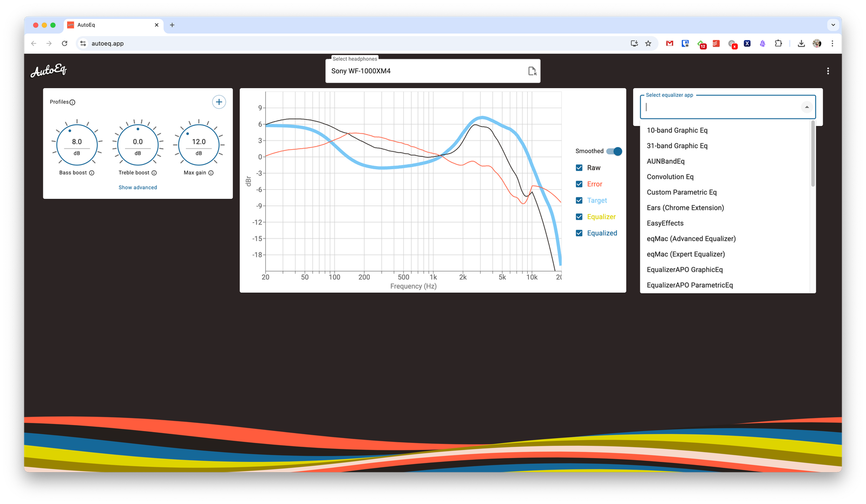866x504 pixels.
Task: Open Chrome downloads
Action: click(801, 43)
